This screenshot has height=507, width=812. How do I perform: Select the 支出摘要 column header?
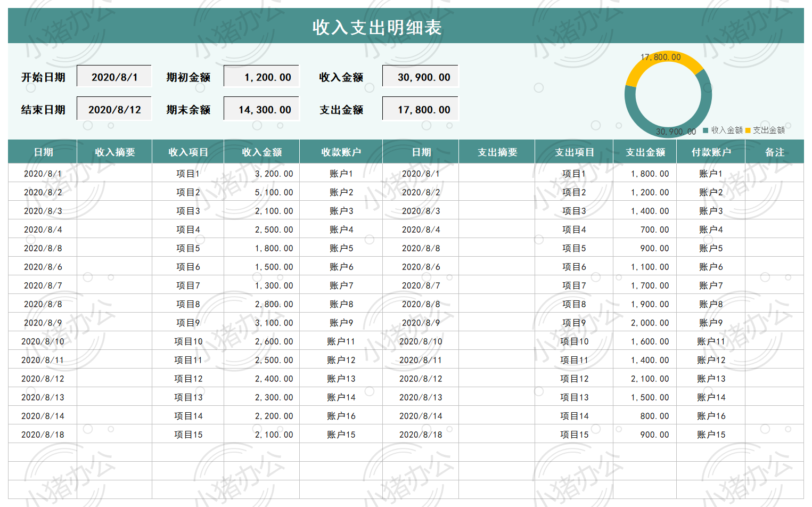tap(497, 152)
